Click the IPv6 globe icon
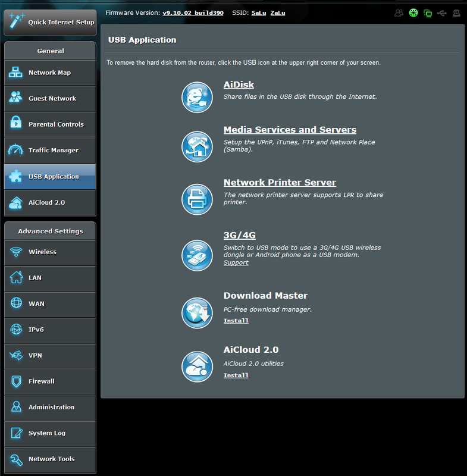Viewport: 467px width, 476px height. click(17, 329)
